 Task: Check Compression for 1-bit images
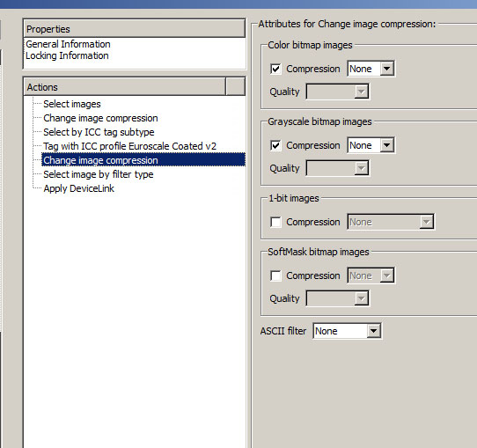tap(275, 222)
